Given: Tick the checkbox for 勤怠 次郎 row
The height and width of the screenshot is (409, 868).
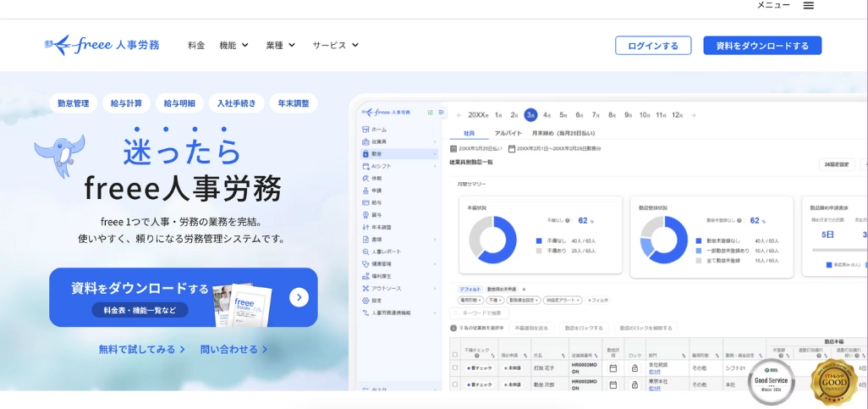Looking at the screenshot, I should [x=455, y=384].
